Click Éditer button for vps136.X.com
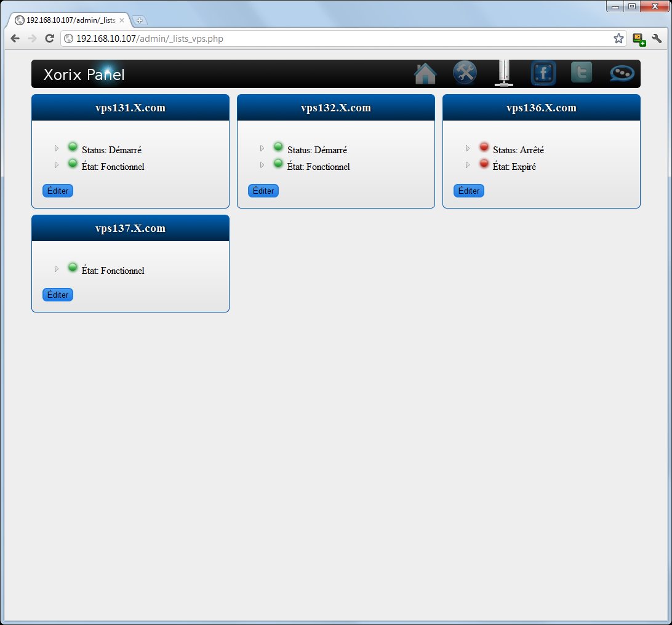 pyautogui.click(x=469, y=191)
